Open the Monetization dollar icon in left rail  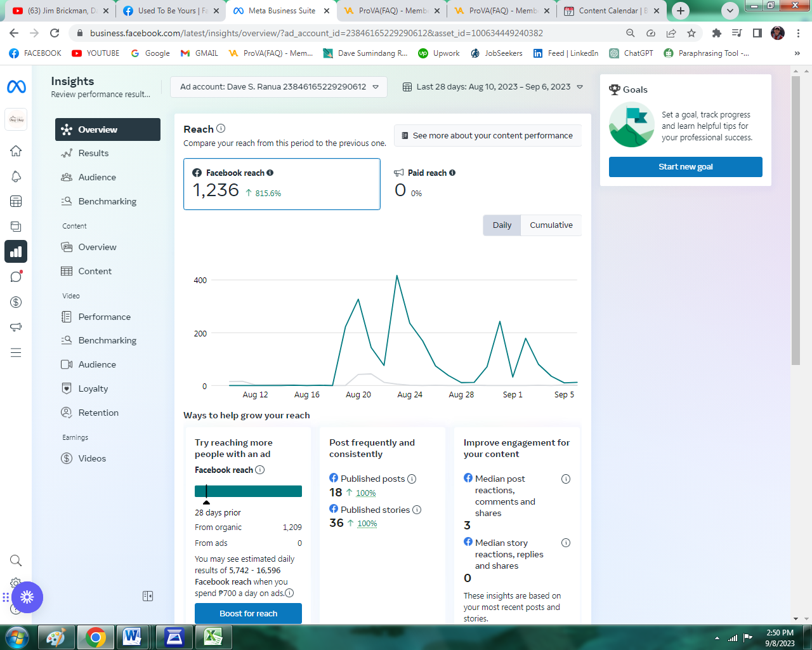click(x=16, y=302)
